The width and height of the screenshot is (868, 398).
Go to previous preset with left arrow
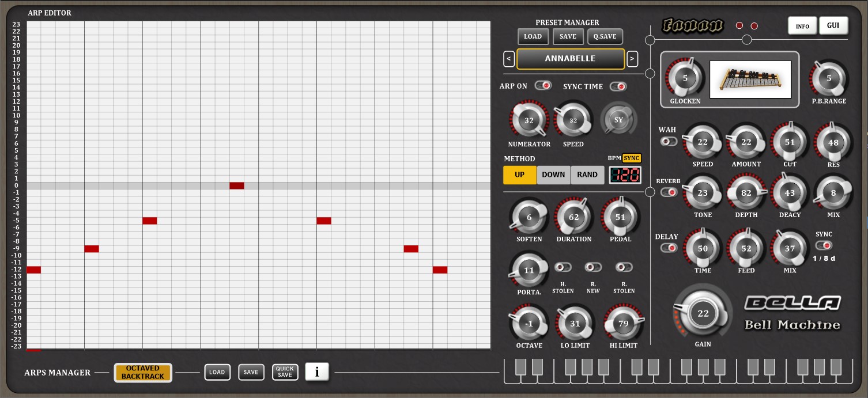click(x=509, y=59)
